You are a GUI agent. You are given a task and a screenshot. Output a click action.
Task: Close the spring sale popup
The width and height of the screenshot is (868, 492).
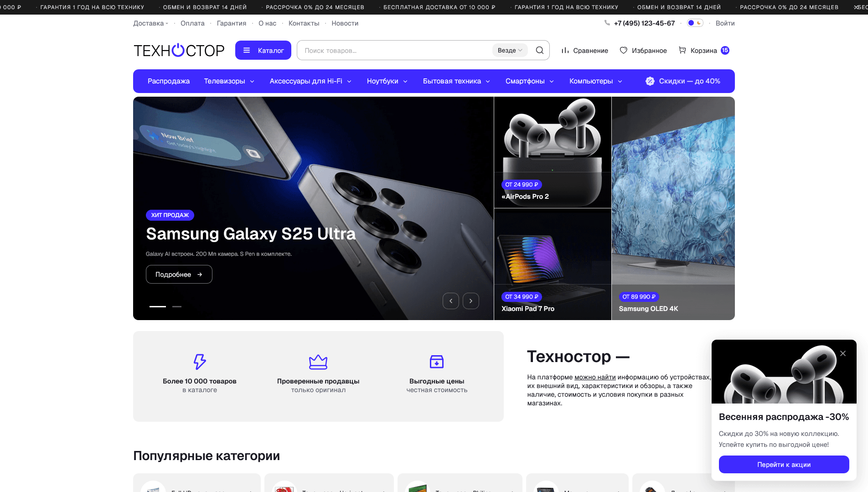[x=843, y=353]
